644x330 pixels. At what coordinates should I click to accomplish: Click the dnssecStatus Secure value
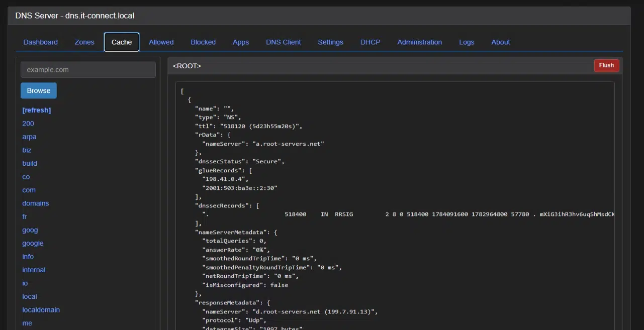point(268,161)
